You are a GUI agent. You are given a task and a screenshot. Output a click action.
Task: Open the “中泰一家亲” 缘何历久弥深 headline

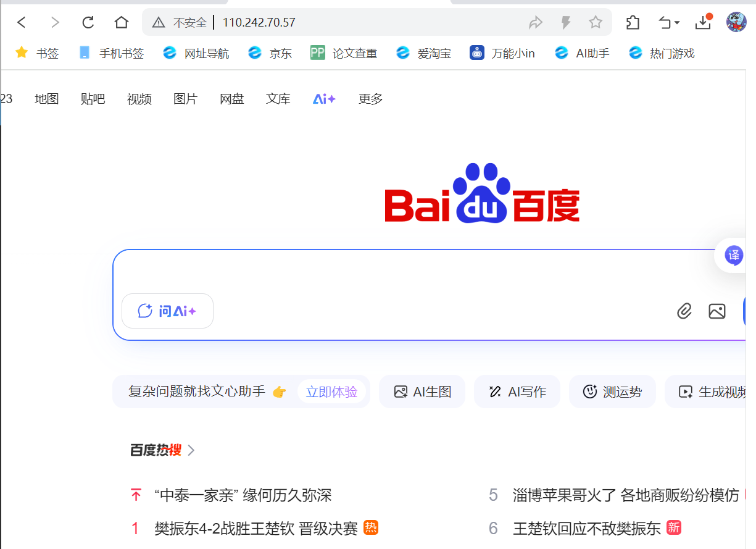pos(243,495)
